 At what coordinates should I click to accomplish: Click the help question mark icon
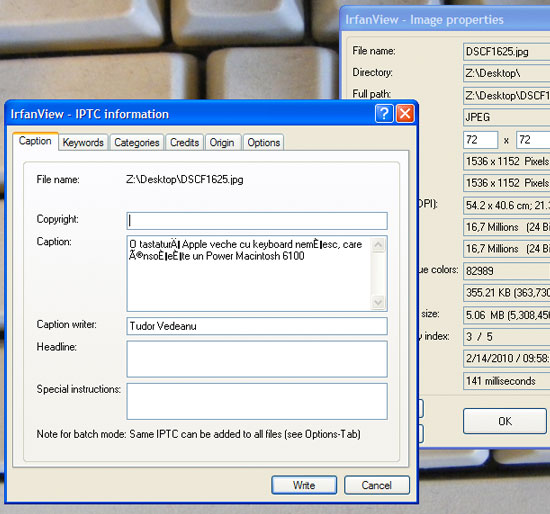(384, 114)
